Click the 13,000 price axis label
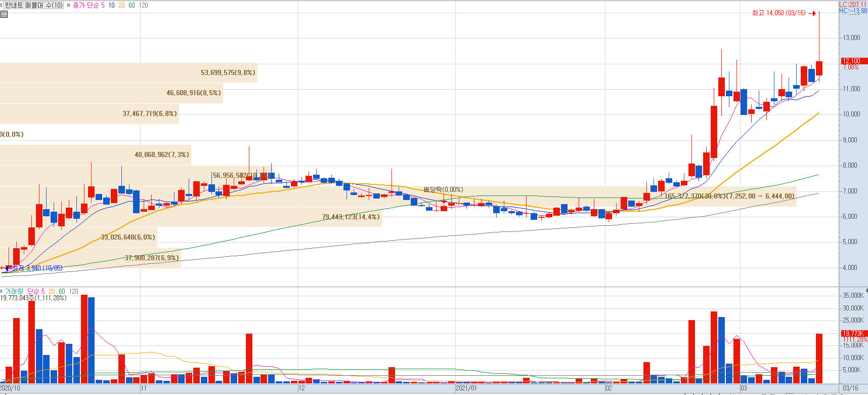Screen dimensions: 868x395 pos(851,37)
